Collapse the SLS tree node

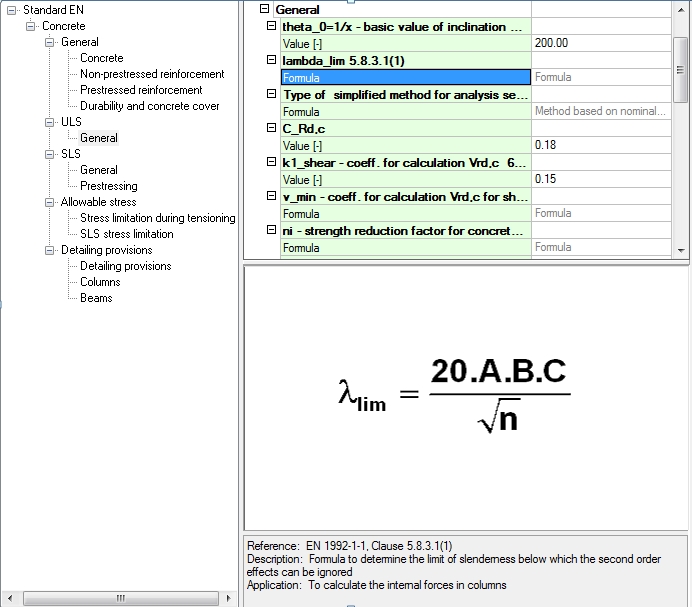pos(49,154)
